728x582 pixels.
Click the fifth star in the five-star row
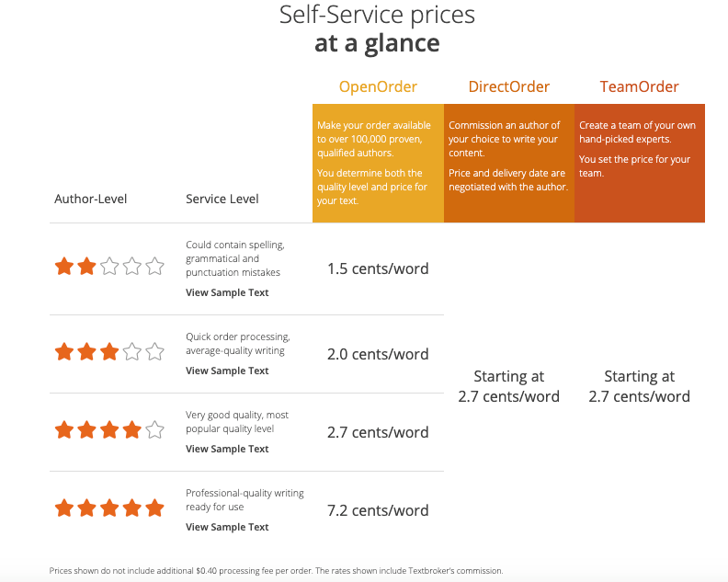coord(154,508)
